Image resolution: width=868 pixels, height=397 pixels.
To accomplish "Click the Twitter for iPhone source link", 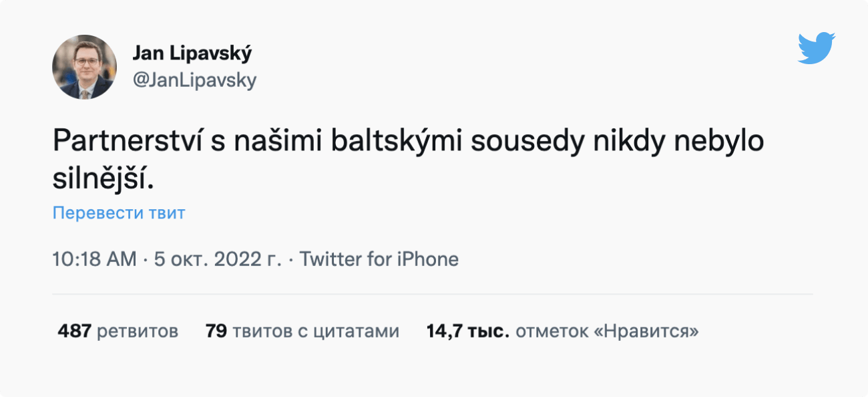I will 379,259.
